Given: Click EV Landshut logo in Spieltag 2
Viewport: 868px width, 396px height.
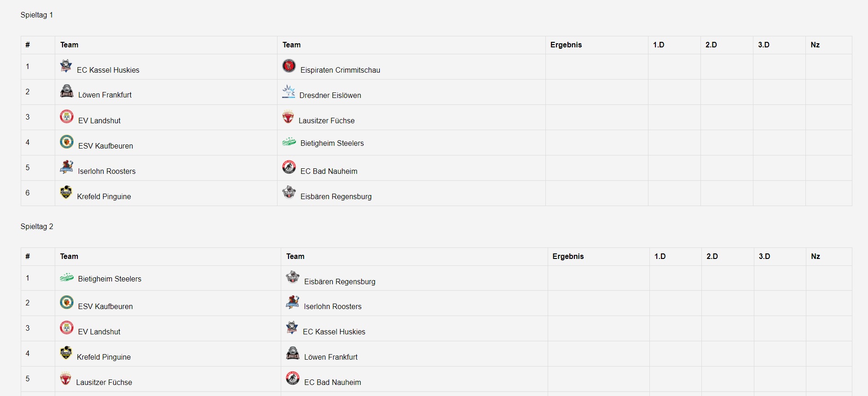Looking at the screenshot, I should point(67,327).
